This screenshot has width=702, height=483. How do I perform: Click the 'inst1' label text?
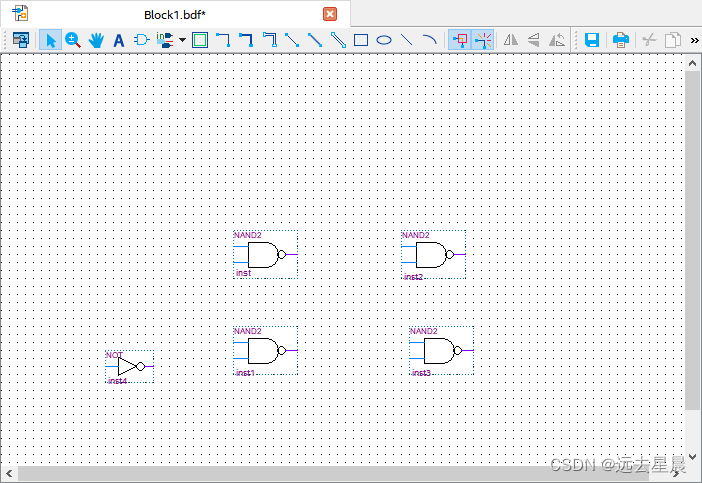pos(245,372)
